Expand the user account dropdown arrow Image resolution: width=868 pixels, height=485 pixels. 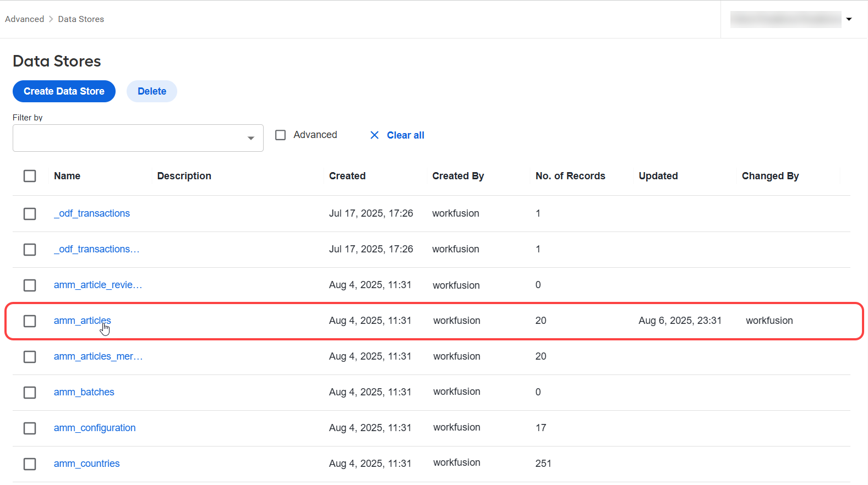(x=849, y=19)
